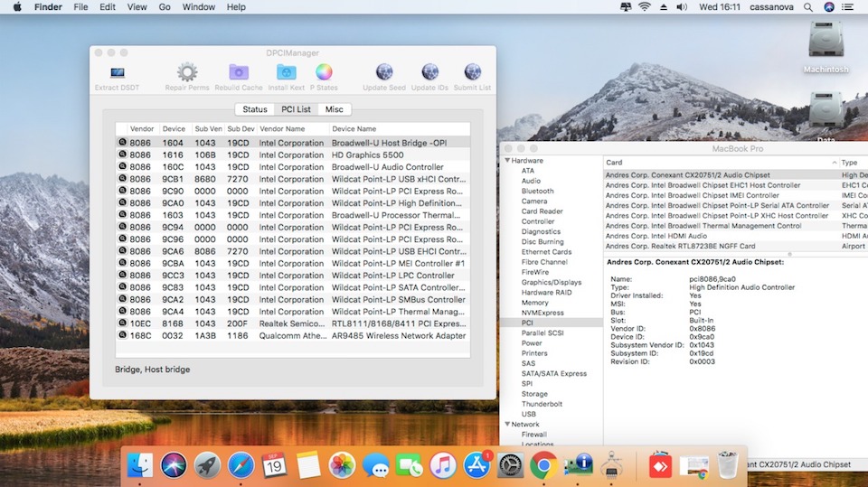Viewport: 868px width, 487px height.
Task: Click the Wi-Fi status icon in menu bar
Action: pos(644,7)
